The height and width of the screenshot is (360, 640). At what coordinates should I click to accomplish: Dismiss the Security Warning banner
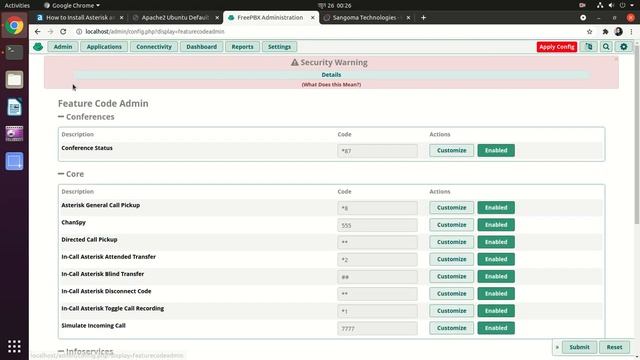click(616, 59)
